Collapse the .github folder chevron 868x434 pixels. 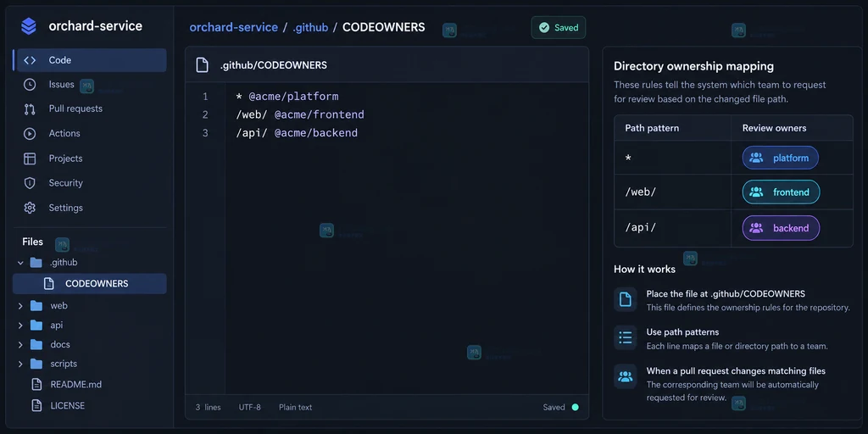[x=20, y=263]
